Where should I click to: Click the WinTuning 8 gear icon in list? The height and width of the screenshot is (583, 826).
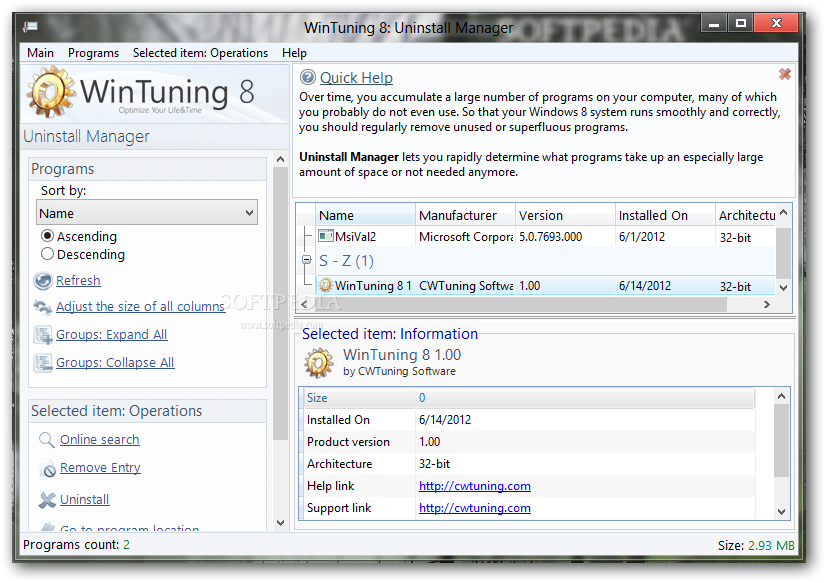[326, 285]
